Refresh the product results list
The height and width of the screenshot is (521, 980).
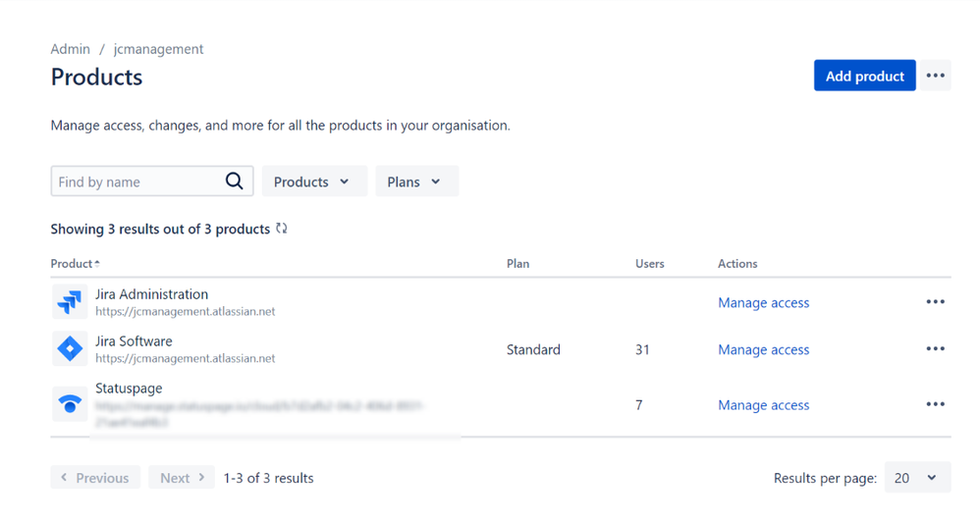(x=282, y=229)
